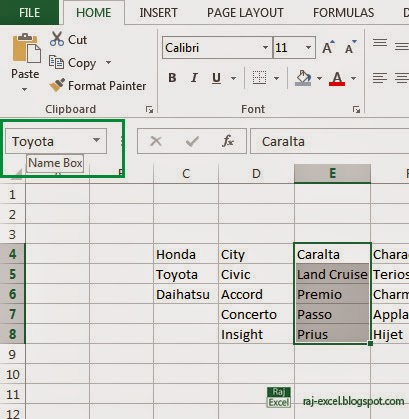Select the Land Cruise cell

point(332,274)
